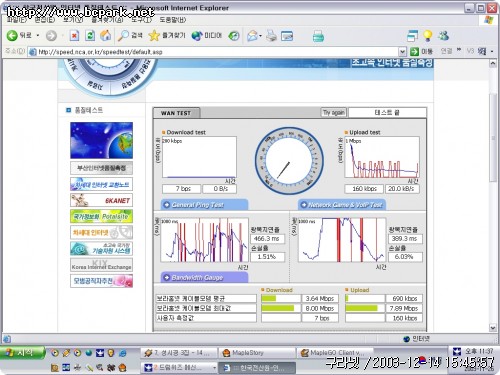
Task: Click the Try again button
Action: [x=333, y=112]
